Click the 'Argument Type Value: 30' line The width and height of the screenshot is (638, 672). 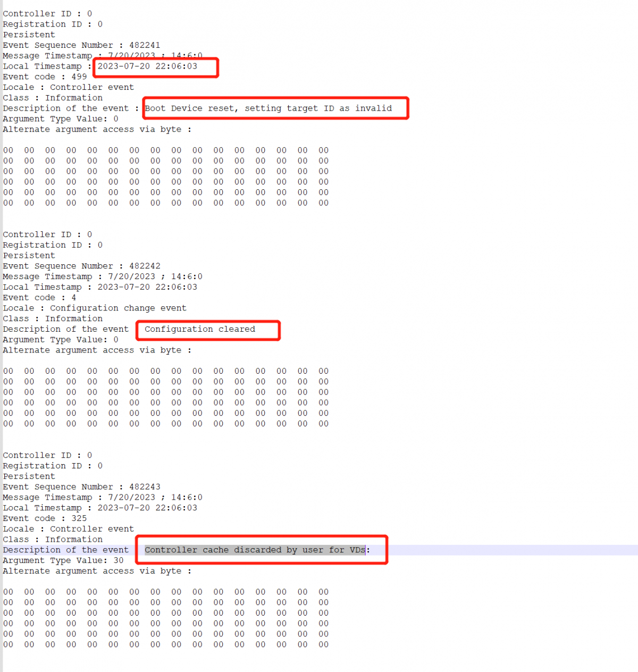tap(63, 560)
